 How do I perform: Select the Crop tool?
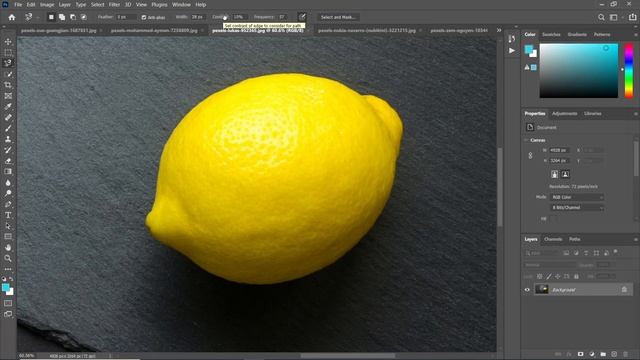[8, 85]
